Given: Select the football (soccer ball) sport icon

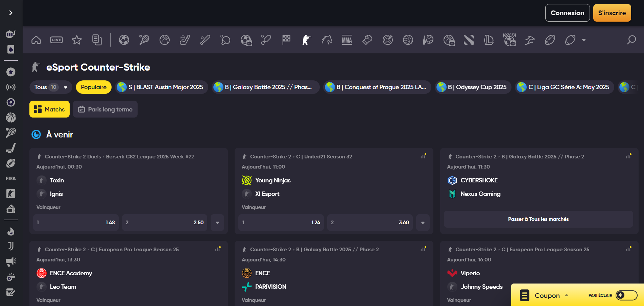Looking at the screenshot, I should [124, 40].
